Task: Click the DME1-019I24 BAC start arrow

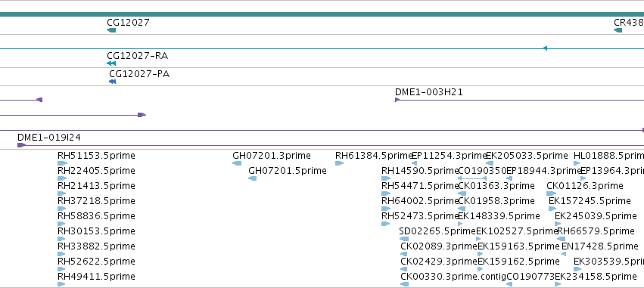Action: pos(21,145)
